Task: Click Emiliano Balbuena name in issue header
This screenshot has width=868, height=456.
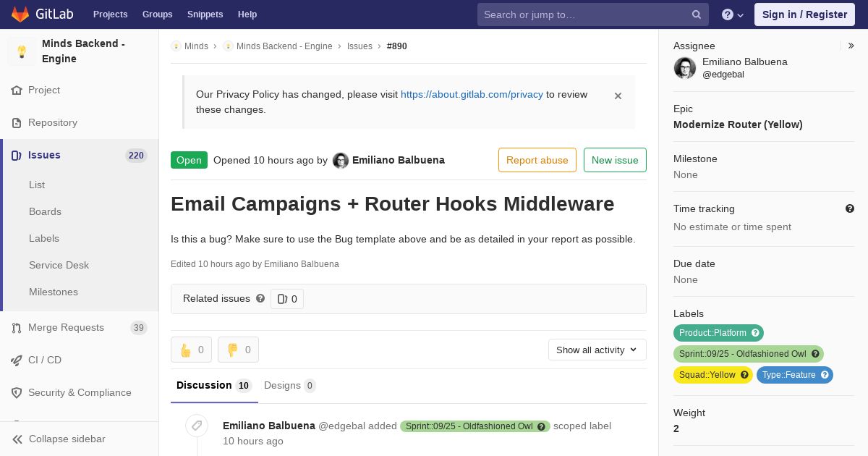Action: [399, 160]
